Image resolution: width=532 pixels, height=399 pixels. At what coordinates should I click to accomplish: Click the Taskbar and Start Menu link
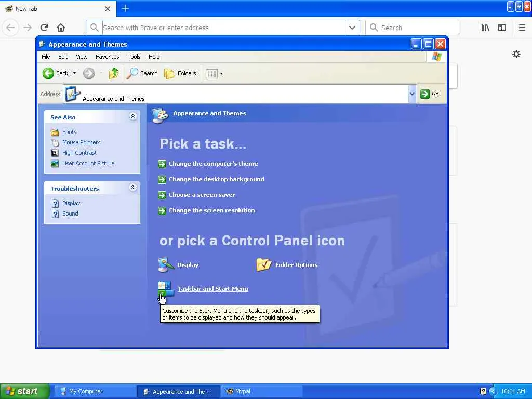(x=212, y=289)
